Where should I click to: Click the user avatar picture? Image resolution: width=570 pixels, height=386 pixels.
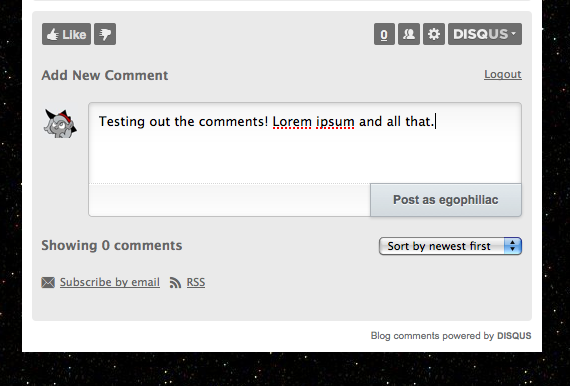point(60,124)
